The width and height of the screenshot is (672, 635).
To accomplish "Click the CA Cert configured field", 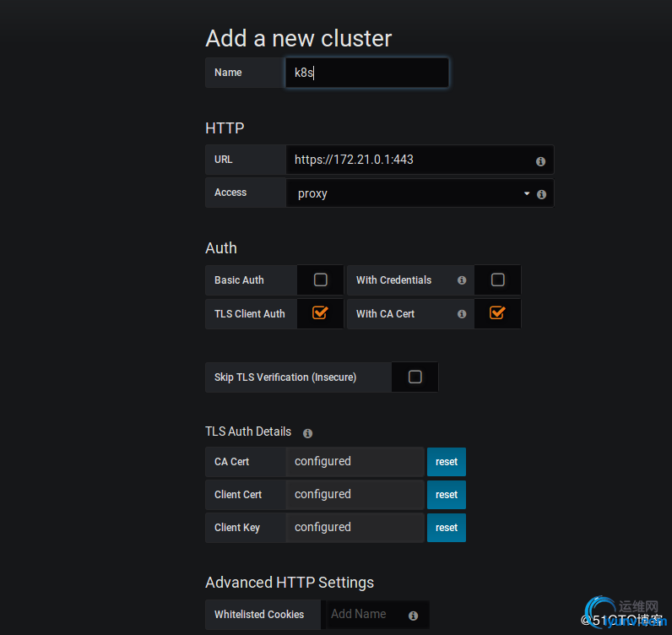I will point(355,462).
